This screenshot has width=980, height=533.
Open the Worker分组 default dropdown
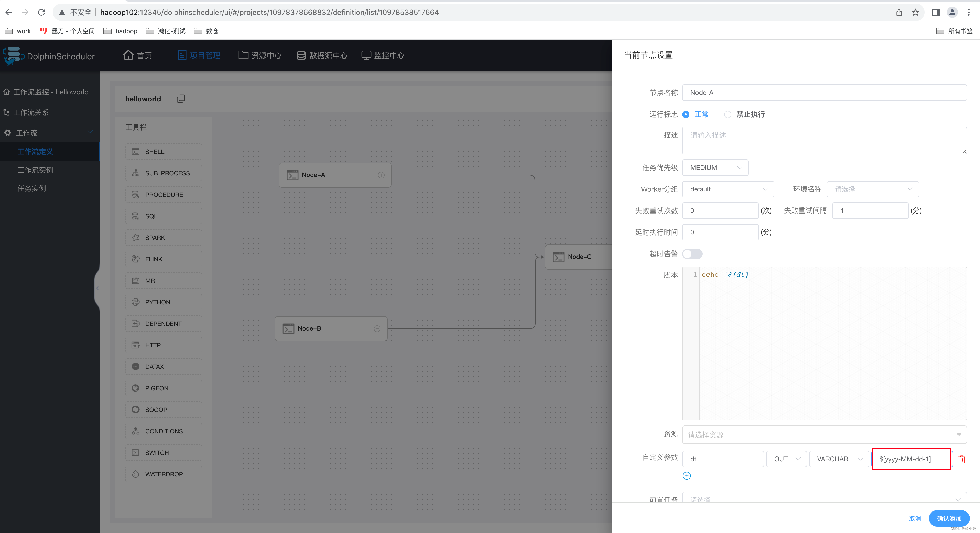pos(728,189)
